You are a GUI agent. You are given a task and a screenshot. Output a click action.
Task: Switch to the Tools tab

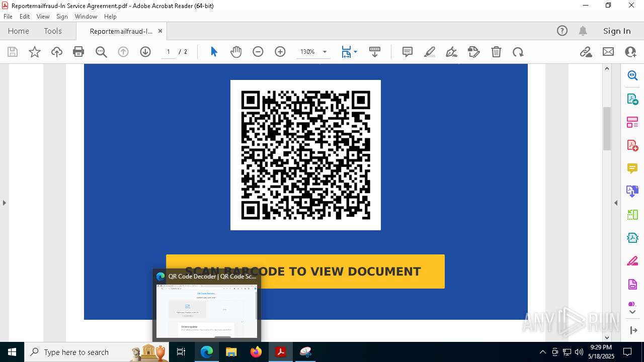tap(53, 31)
